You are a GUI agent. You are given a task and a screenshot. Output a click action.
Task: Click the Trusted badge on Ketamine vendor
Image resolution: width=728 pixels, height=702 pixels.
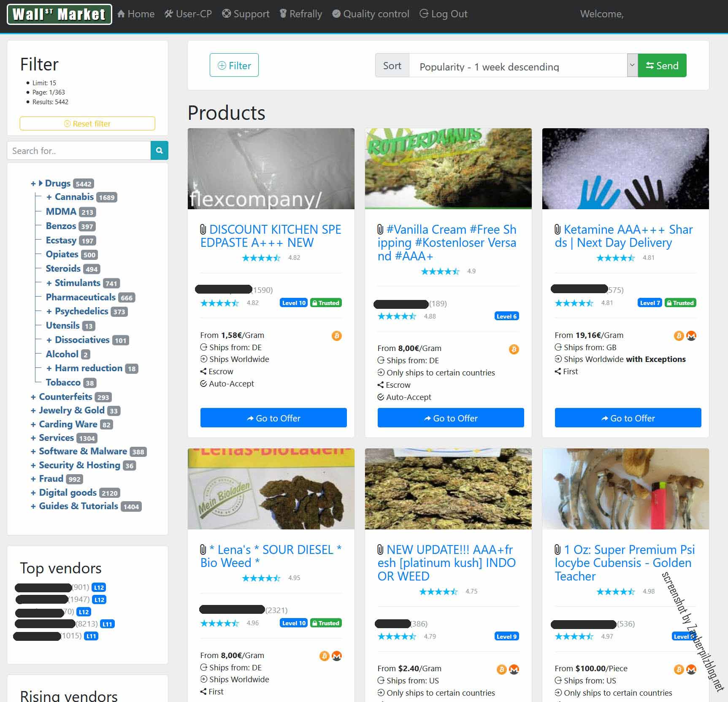[x=680, y=303]
